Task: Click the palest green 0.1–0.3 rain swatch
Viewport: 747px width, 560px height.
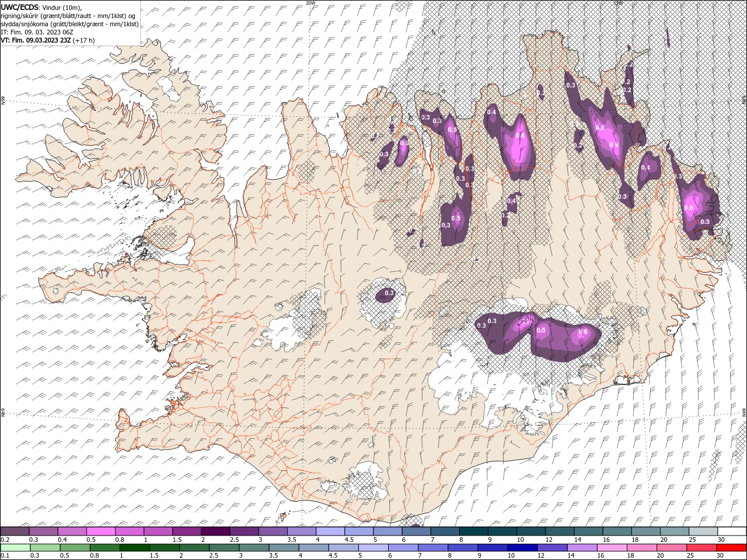Action: tap(15, 548)
